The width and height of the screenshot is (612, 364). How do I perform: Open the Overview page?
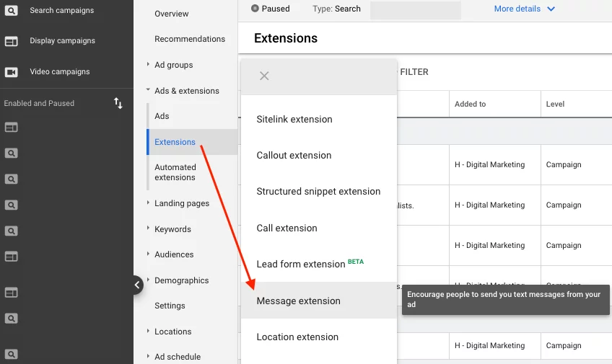(x=172, y=14)
